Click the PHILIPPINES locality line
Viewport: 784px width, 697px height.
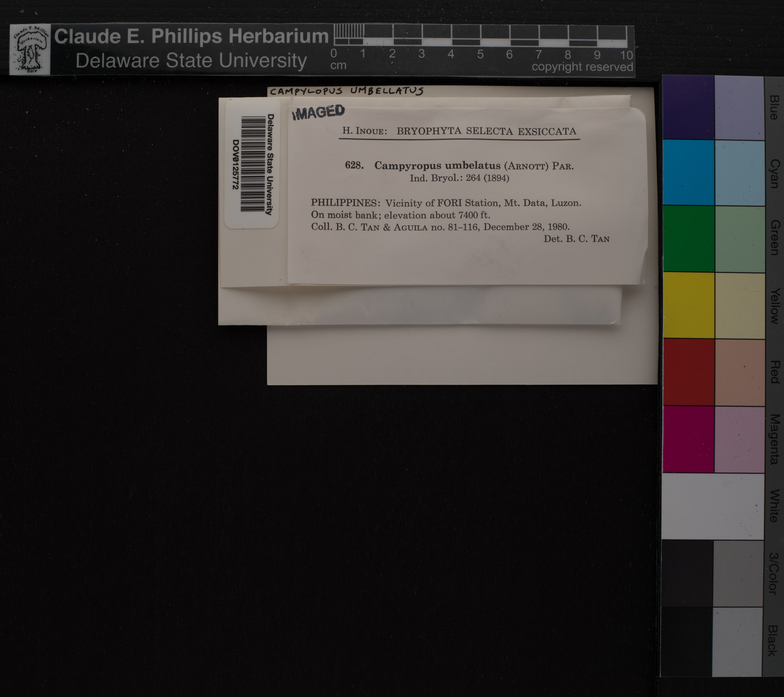point(446,203)
